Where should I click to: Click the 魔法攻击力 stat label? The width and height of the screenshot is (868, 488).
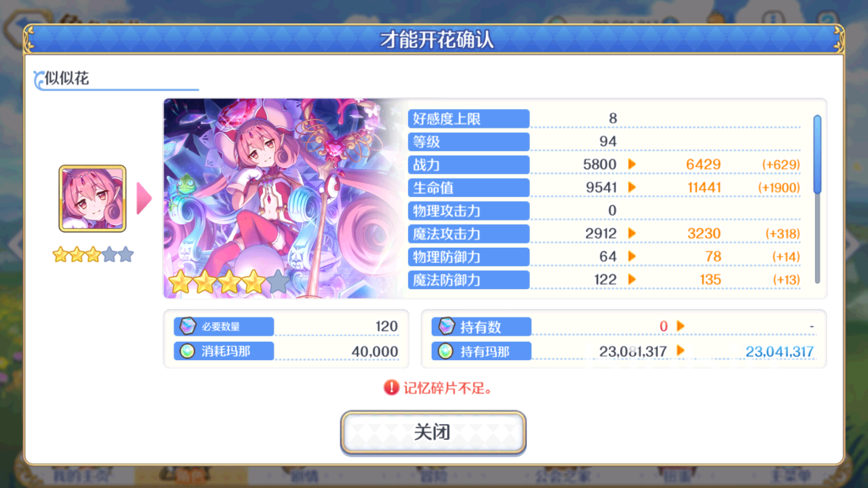[x=469, y=234]
